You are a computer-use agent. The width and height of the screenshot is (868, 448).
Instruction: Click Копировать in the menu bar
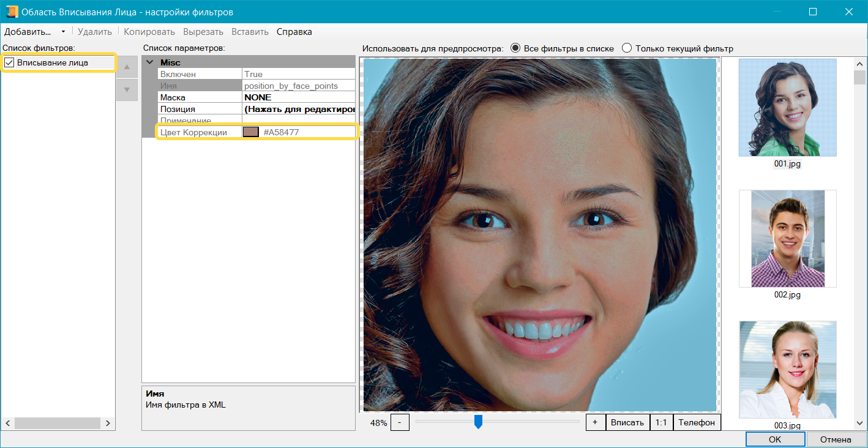(149, 32)
